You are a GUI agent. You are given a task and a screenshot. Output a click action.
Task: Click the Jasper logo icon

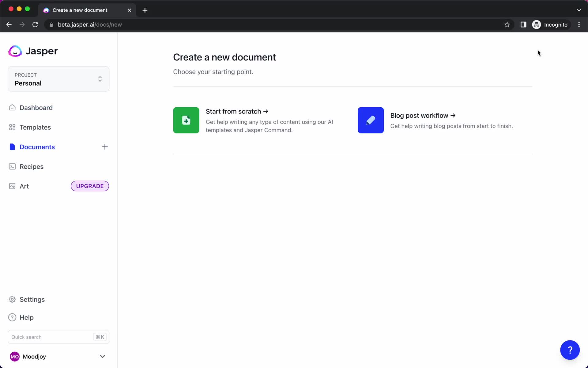pos(15,51)
